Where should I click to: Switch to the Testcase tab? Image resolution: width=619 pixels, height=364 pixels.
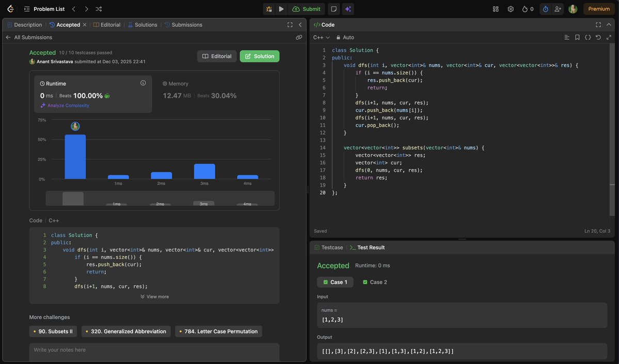pos(328,247)
